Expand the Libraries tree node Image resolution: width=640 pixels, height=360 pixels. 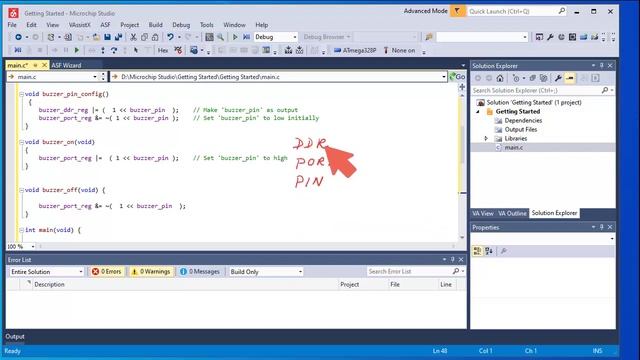point(486,139)
